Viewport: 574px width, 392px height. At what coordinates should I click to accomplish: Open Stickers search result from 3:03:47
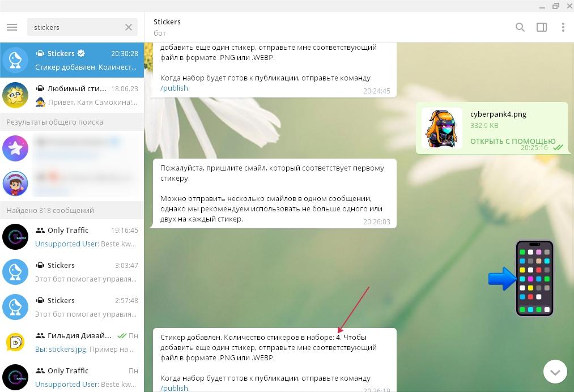(72, 272)
